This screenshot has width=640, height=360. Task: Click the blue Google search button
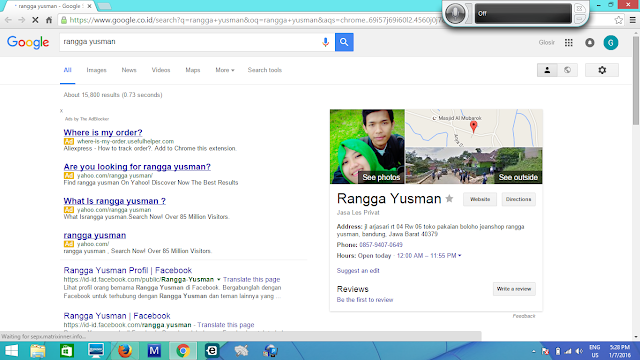coord(344,42)
